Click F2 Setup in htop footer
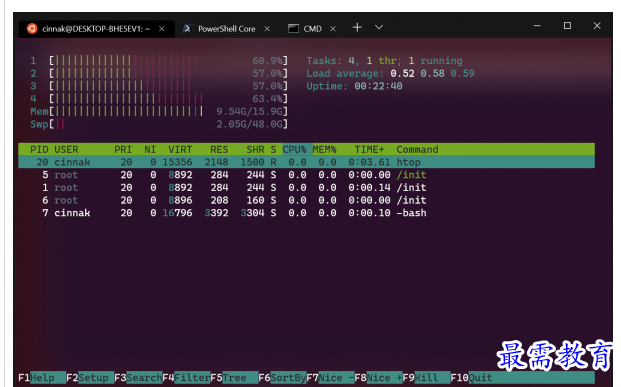This screenshot has height=387, width=621. click(x=90, y=377)
